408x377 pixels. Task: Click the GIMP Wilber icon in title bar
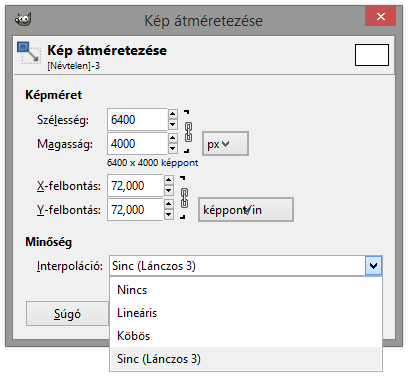[23, 19]
